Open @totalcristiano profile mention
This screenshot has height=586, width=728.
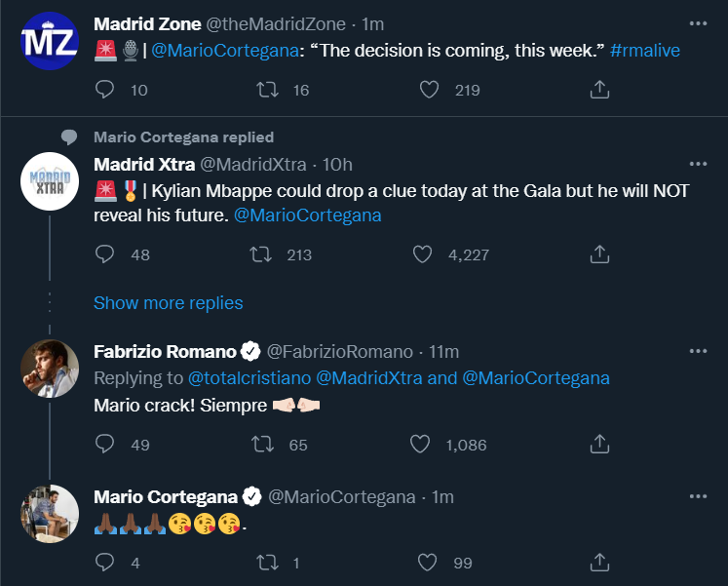coord(249,377)
